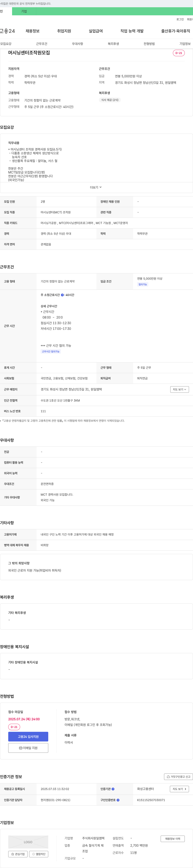The height and width of the screenshot is (868, 193).
Task: Report false ad via 거짓구인광고 신고
Action: click(178, 777)
